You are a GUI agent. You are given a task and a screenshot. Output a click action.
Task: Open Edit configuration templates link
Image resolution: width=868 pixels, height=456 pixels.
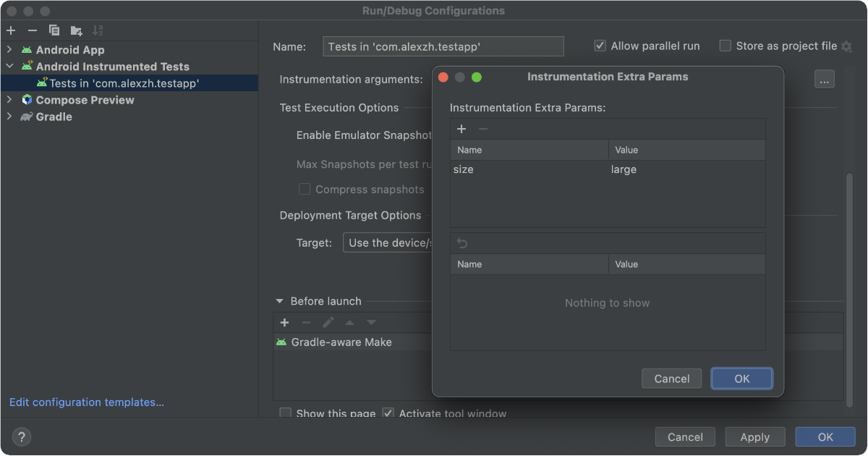87,402
